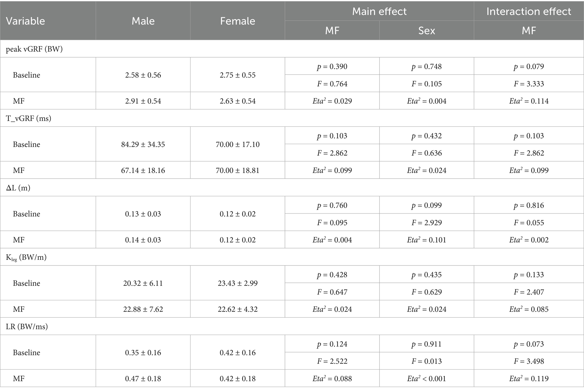Click the cell with value 2.58 ± 0.56
The height and width of the screenshot is (392, 584).
(143, 75)
